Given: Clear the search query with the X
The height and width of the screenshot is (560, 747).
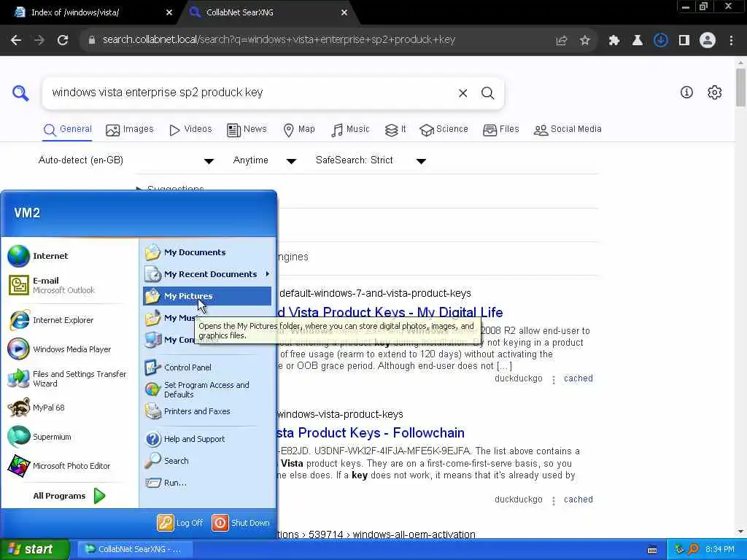Looking at the screenshot, I should (462, 93).
